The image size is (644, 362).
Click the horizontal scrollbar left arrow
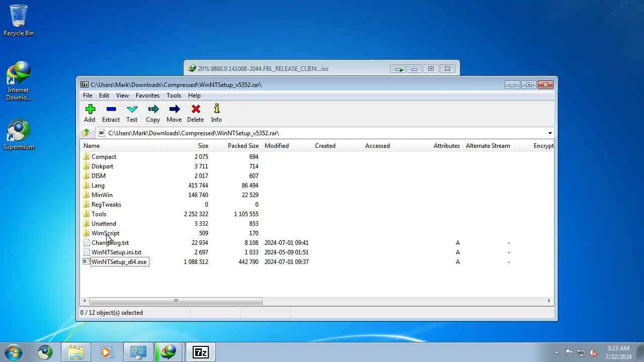coord(85,301)
